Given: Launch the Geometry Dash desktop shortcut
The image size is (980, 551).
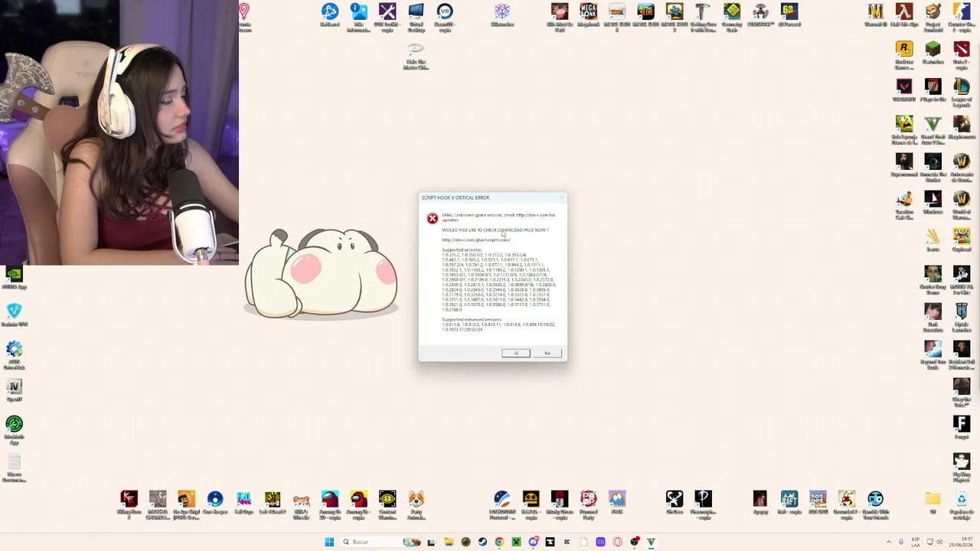Looking at the screenshot, I should (732, 16).
